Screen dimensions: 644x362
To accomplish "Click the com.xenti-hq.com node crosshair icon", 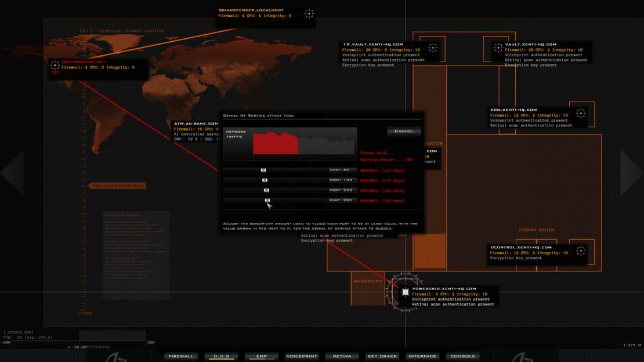I will pos(581,113).
